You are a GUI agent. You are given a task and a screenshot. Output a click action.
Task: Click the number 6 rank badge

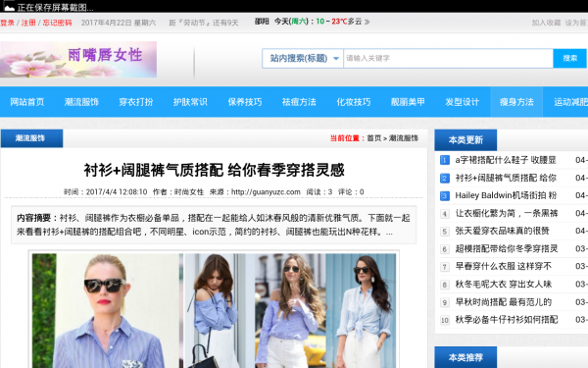click(444, 249)
